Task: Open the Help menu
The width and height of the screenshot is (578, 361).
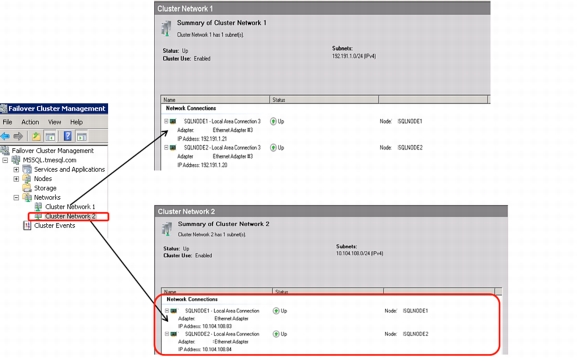Action: click(x=76, y=122)
